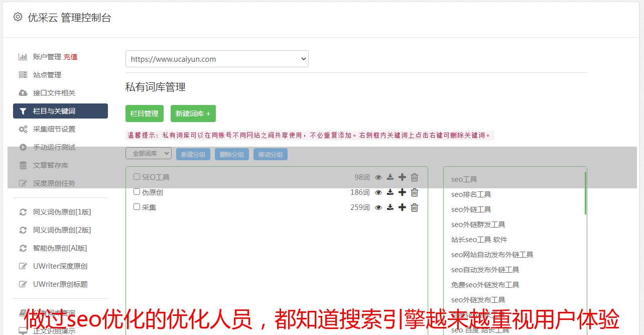Click edit icon next to 深度原创任务
The height and width of the screenshot is (335, 644).
pyautogui.click(x=23, y=183)
